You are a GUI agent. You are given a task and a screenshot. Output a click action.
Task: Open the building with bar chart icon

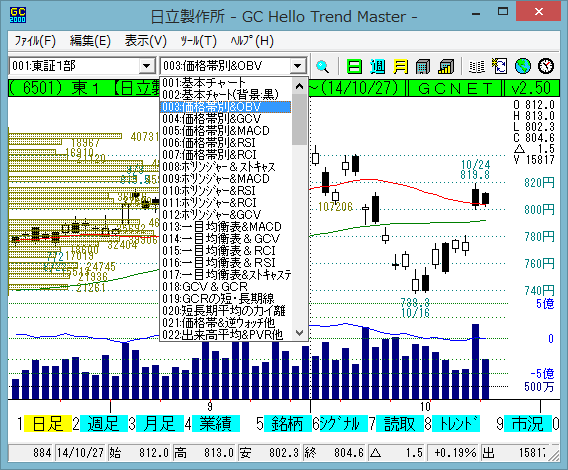(x=446, y=66)
